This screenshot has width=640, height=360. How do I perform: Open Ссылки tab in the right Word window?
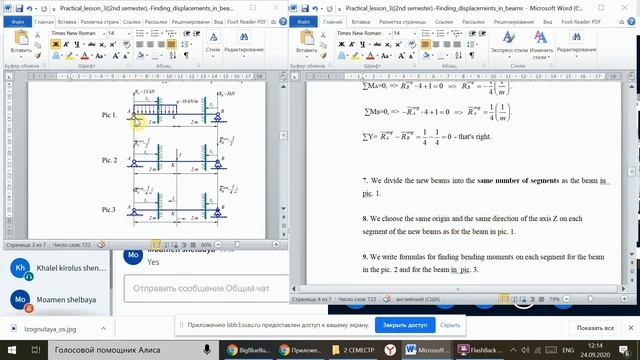click(444, 22)
